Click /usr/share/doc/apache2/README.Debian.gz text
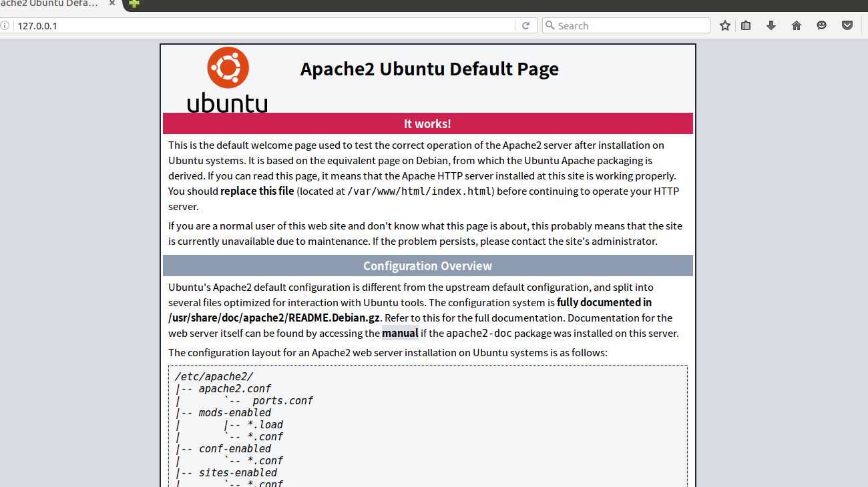Viewport: 868px width, 487px height. [274, 318]
